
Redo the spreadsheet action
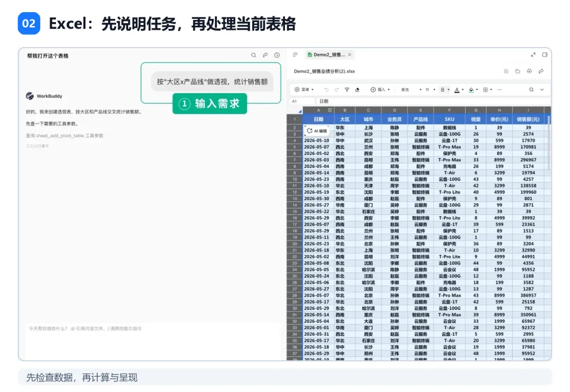[336, 90]
